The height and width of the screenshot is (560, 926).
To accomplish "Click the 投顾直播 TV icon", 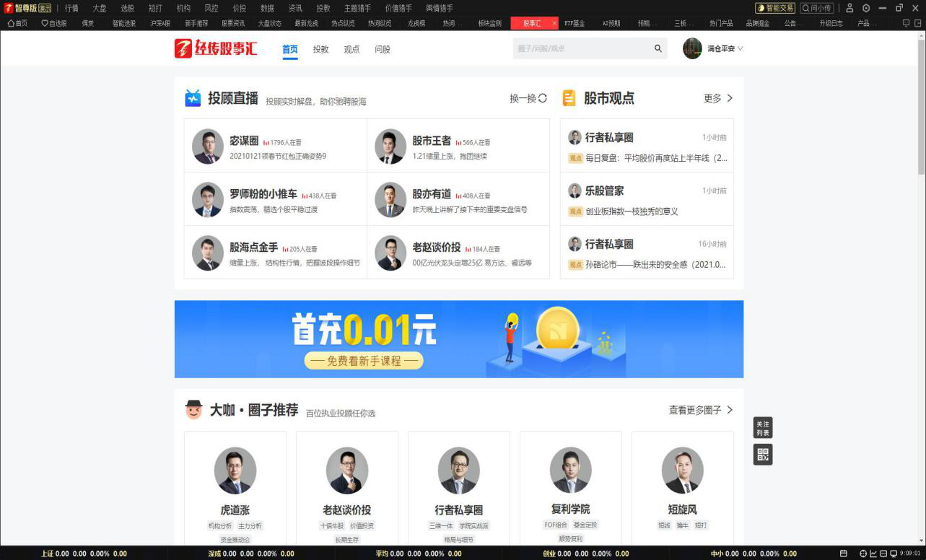I will (193, 98).
